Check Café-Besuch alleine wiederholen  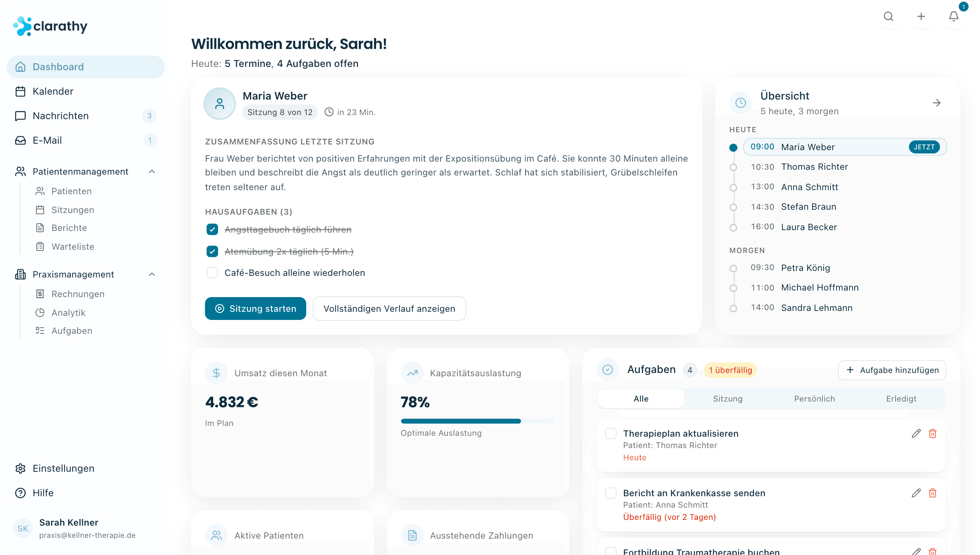pos(212,273)
